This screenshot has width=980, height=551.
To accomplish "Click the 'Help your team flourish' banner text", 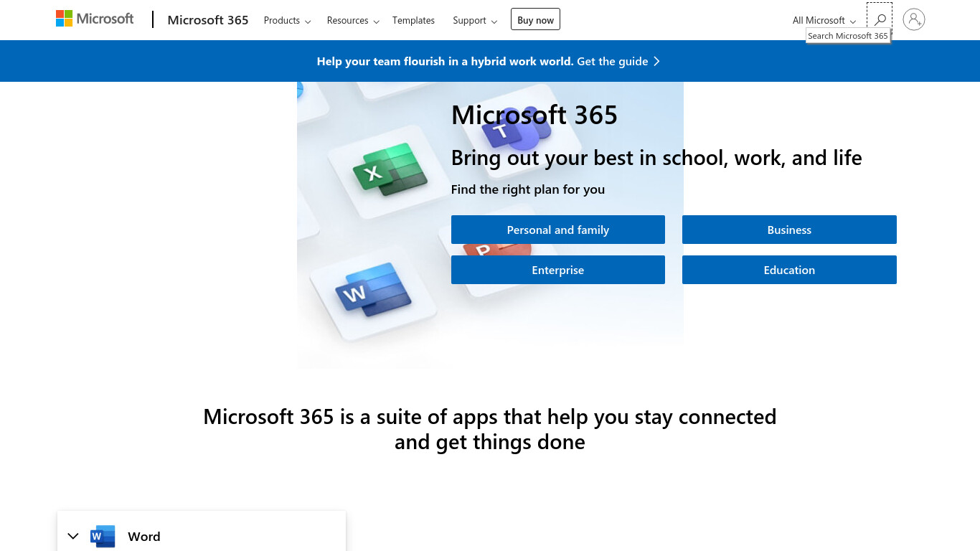I will (445, 62).
